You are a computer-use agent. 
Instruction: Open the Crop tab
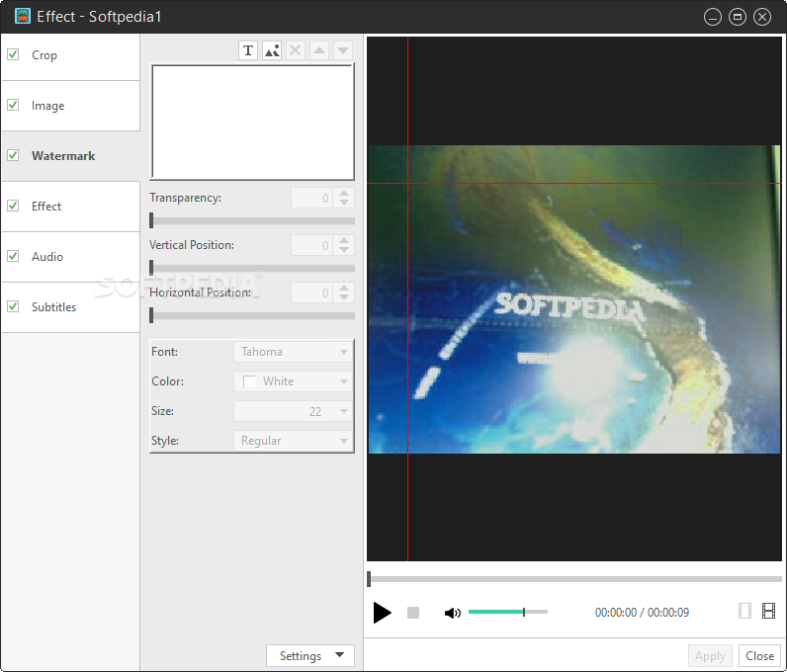(71, 55)
